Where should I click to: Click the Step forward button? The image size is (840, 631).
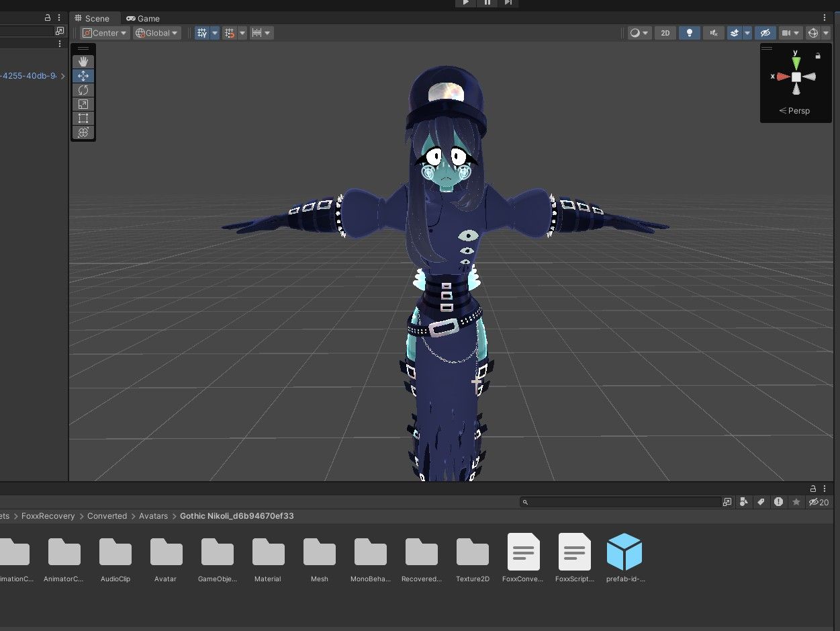pos(508,3)
